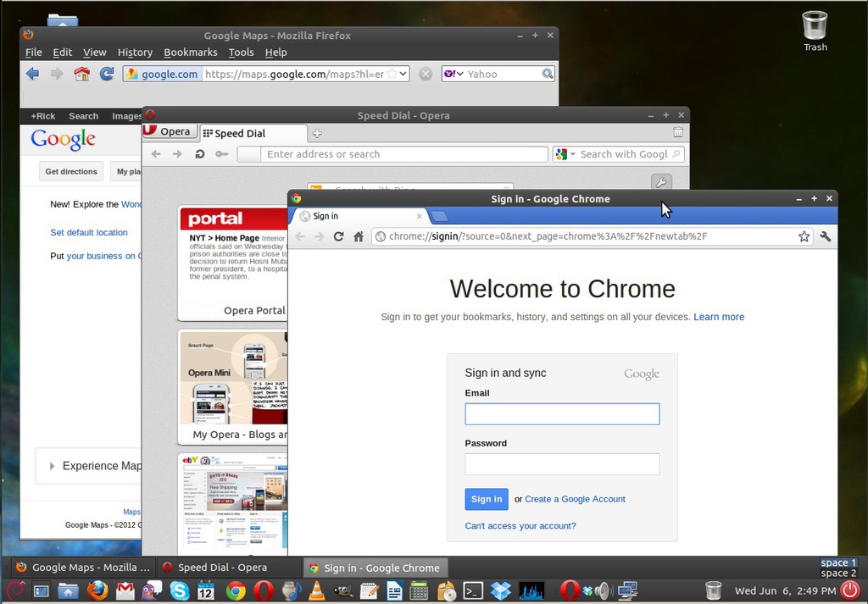Launch Firefox from the bottom panel
Screen dimensions: 868x604
pyautogui.click(x=97, y=590)
